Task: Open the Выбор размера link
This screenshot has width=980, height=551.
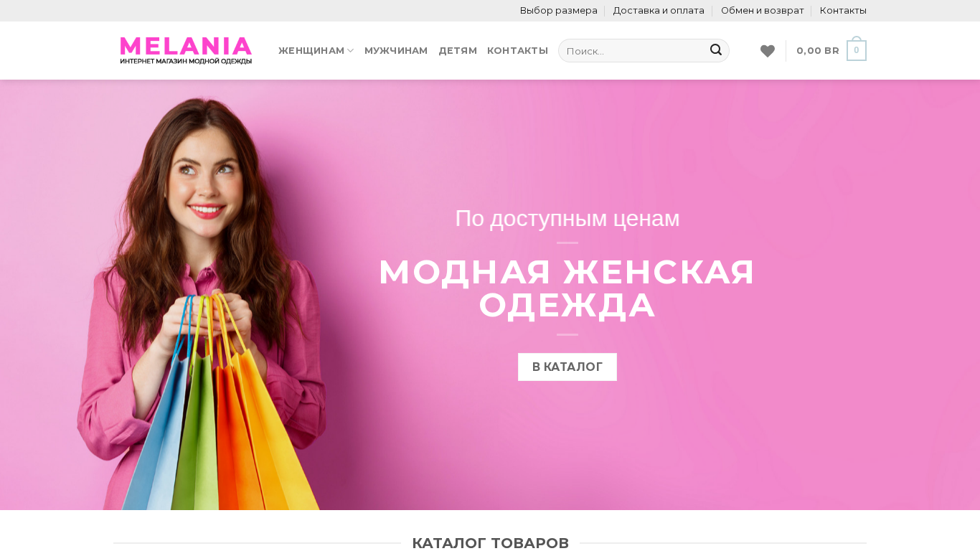Action: (x=559, y=11)
